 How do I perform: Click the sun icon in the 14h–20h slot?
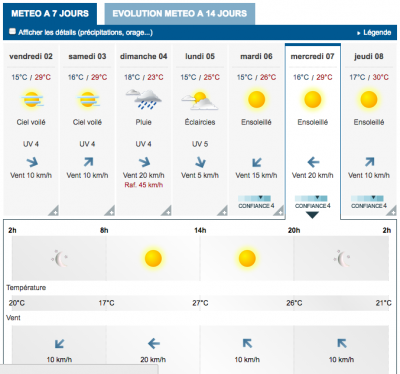point(247,258)
